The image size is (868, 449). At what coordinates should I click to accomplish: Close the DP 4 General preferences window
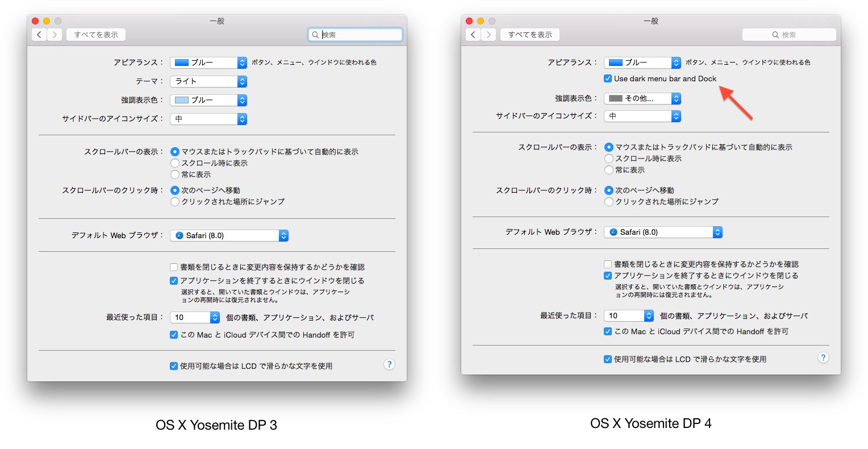(469, 21)
